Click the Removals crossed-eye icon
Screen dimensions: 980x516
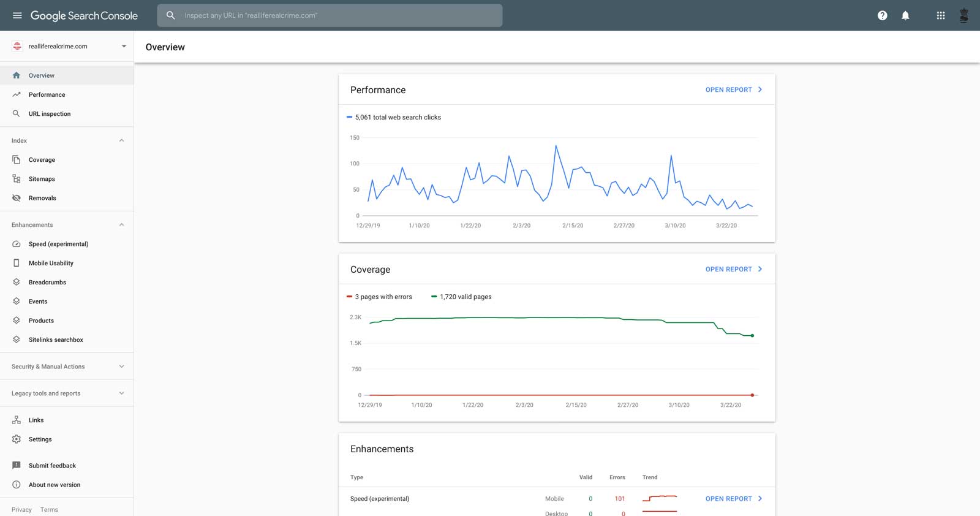[x=17, y=198]
